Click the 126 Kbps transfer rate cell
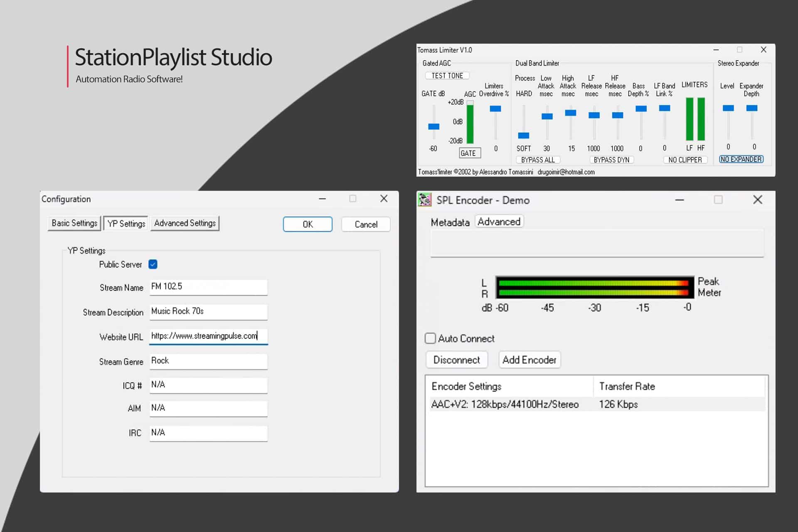Image resolution: width=798 pixels, height=532 pixels. pos(618,404)
